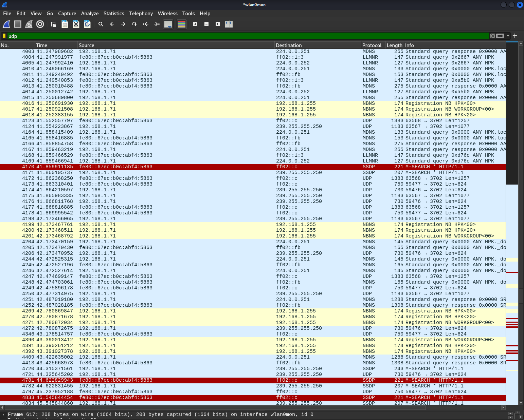The image size is (524, 420).
Task: Expand the Frame 617 details tree
Action: [3, 414]
